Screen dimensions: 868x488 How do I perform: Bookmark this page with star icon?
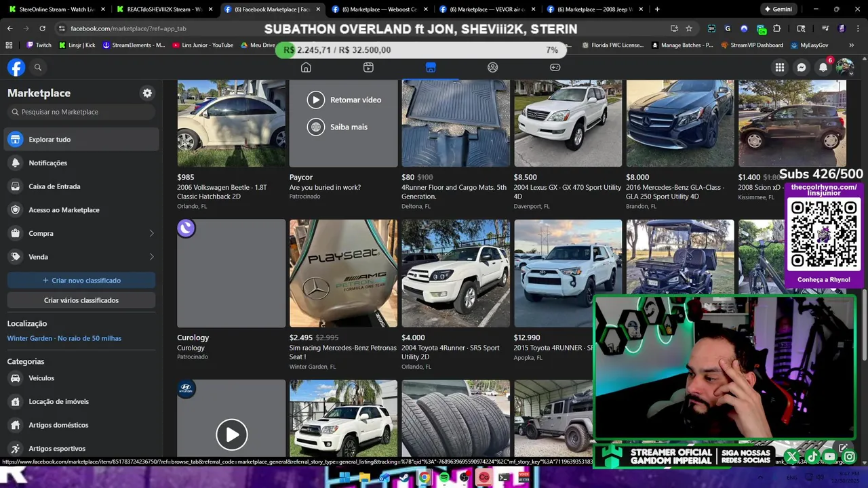(689, 28)
